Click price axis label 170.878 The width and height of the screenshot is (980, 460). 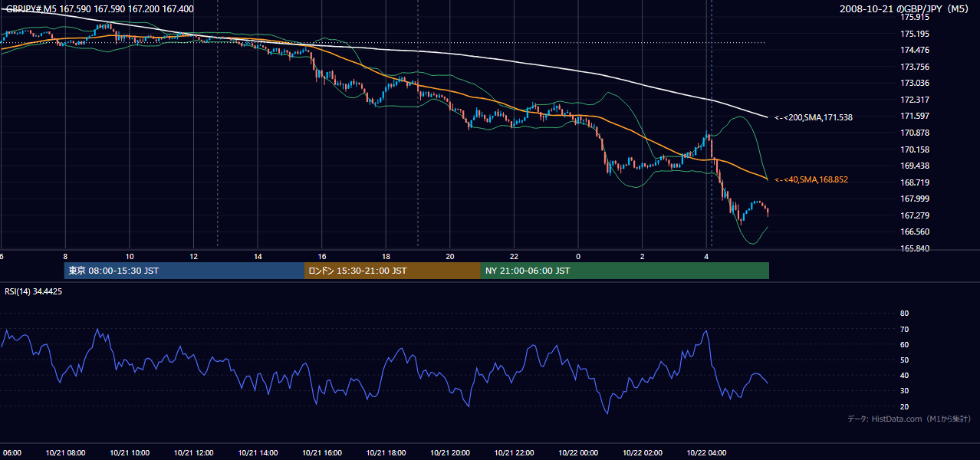point(915,133)
